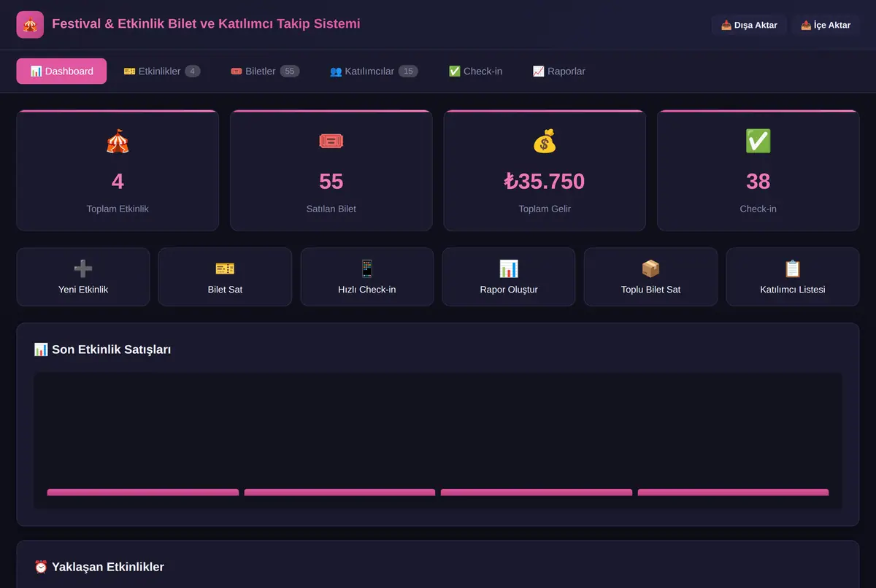Click the last pink bar in sales chart
Screen dimensions: 876x588
tap(733, 492)
